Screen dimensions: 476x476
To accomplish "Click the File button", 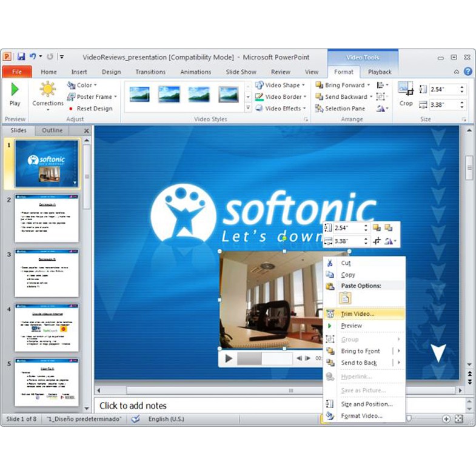I will [x=16, y=72].
